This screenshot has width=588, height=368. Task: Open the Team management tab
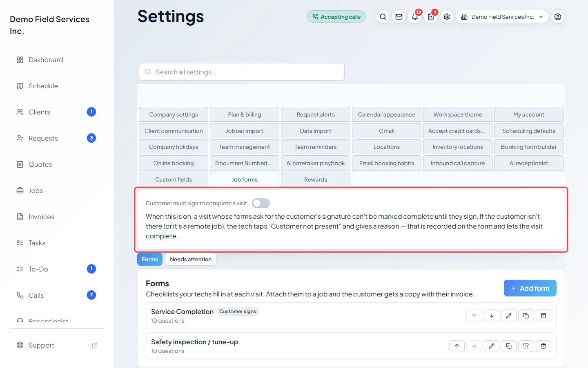tap(245, 147)
